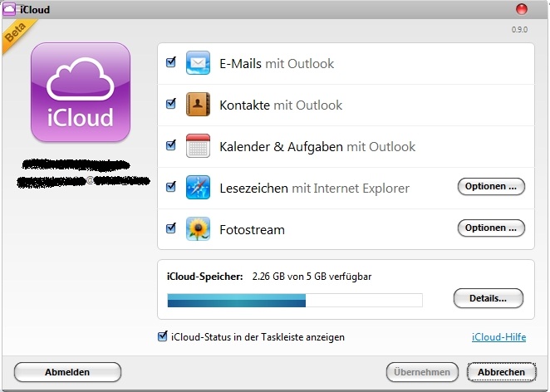The image size is (550, 392).
Task: Click the sunflower Fotostream icon
Action: 198,228
